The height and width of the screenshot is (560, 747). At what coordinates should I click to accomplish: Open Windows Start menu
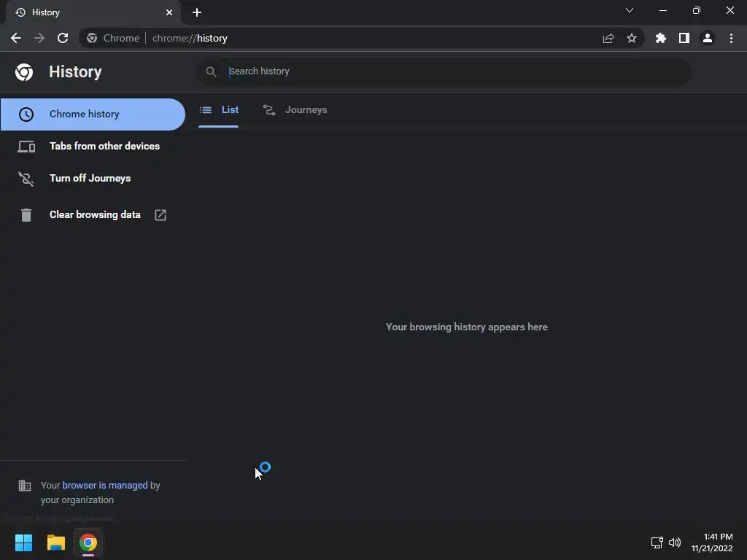[23, 542]
